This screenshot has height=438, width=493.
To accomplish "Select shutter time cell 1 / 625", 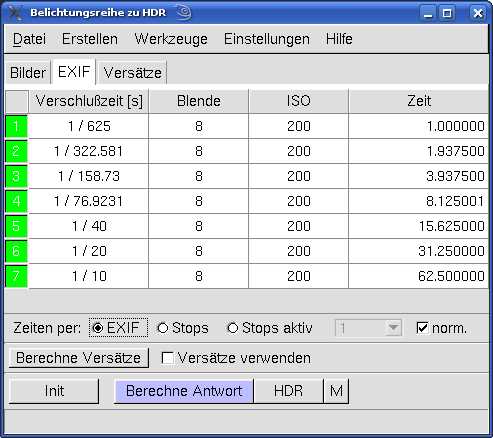I will click(x=89, y=126).
